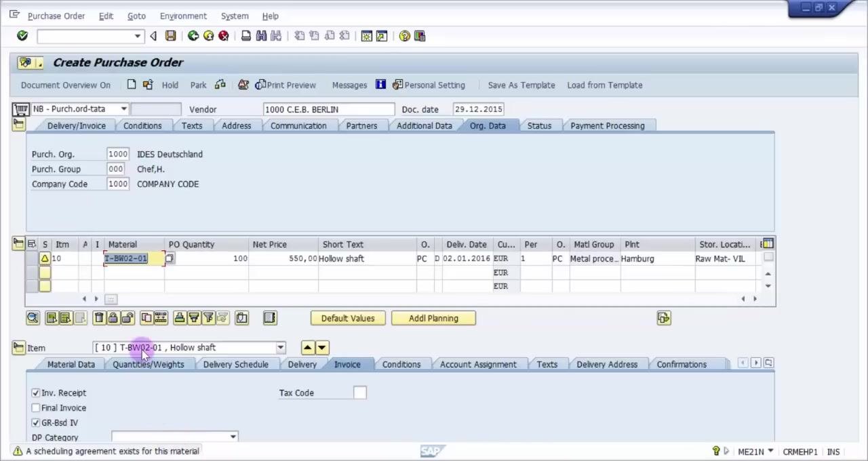Viewport: 868px width, 461px height.
Task: Toggle checkbox at right of item row
Action: point(768,257)
